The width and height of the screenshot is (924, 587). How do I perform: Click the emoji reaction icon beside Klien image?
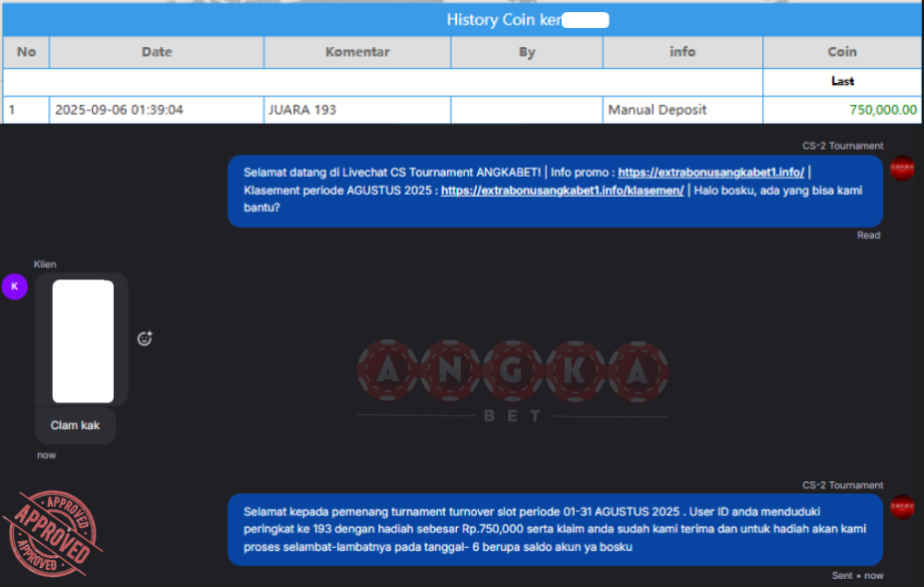coord(145,338)
